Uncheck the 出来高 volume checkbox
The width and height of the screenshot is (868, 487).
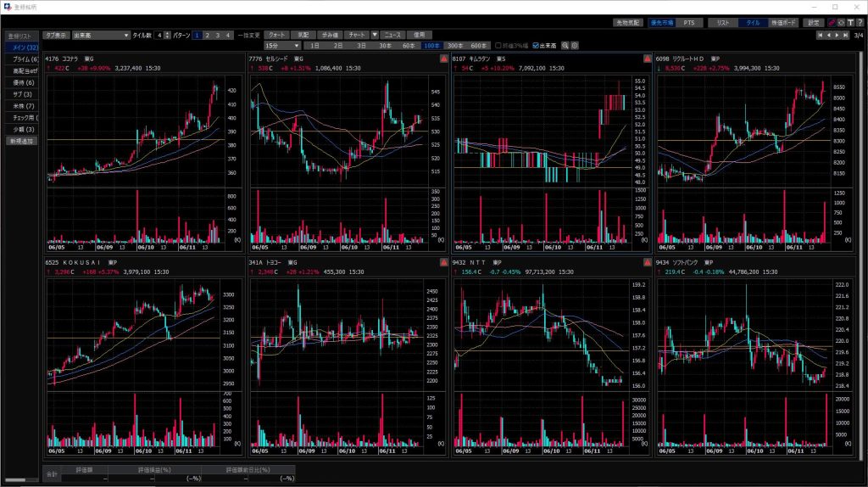[x=534, y=45]
